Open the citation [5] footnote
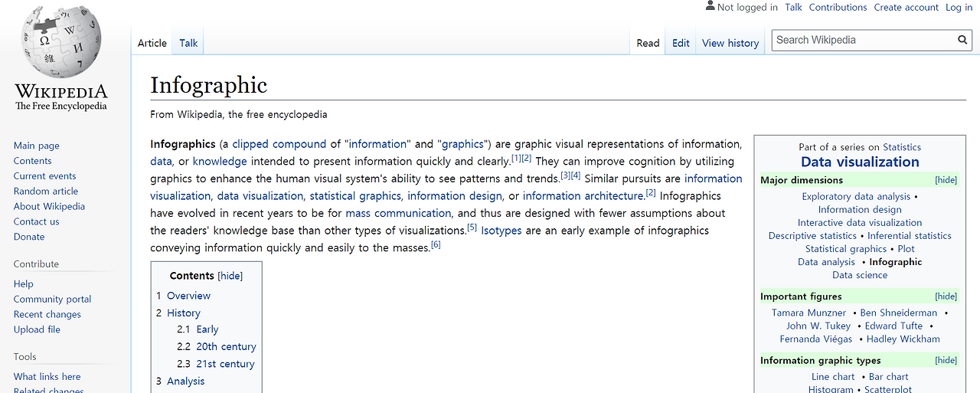 point(472,228)
